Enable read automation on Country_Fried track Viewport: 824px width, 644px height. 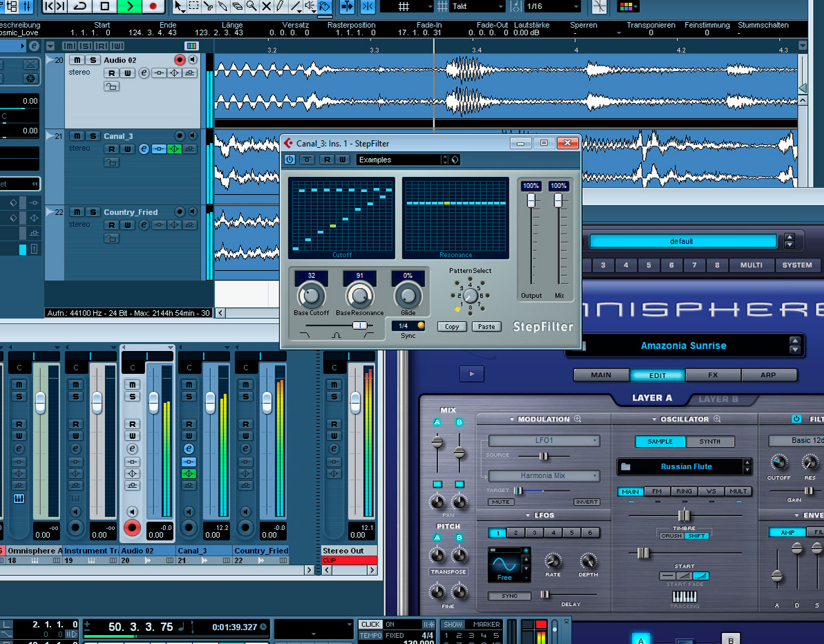coord(111,225)
